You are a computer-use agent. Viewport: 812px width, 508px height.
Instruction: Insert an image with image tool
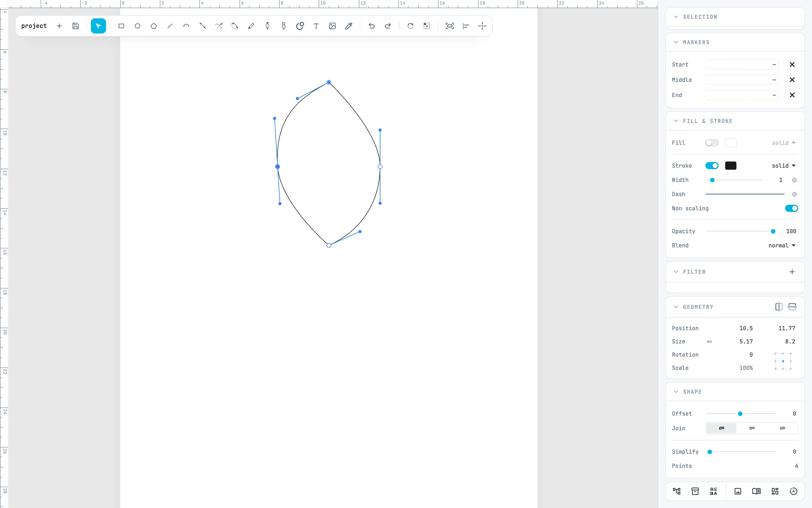point(332,26)
